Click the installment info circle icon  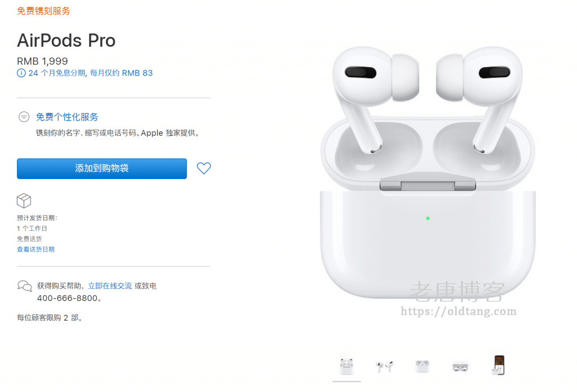click(21, 73)
